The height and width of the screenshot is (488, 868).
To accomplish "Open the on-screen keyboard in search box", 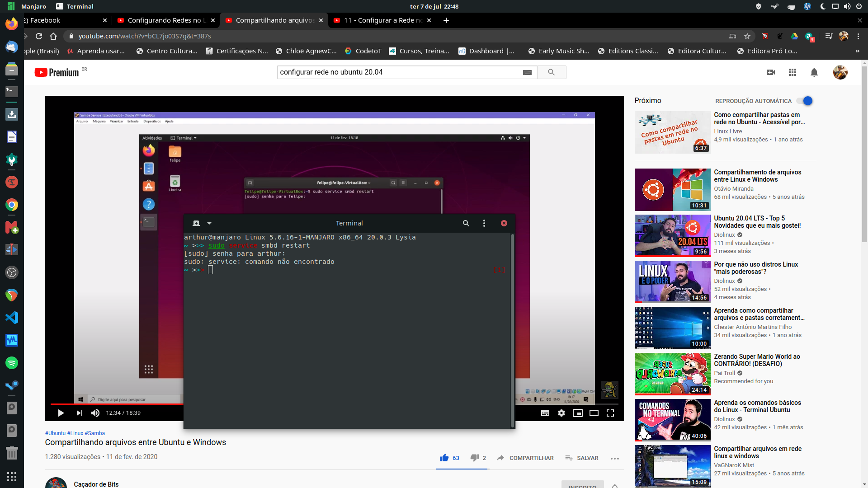I will click(527, 72).
